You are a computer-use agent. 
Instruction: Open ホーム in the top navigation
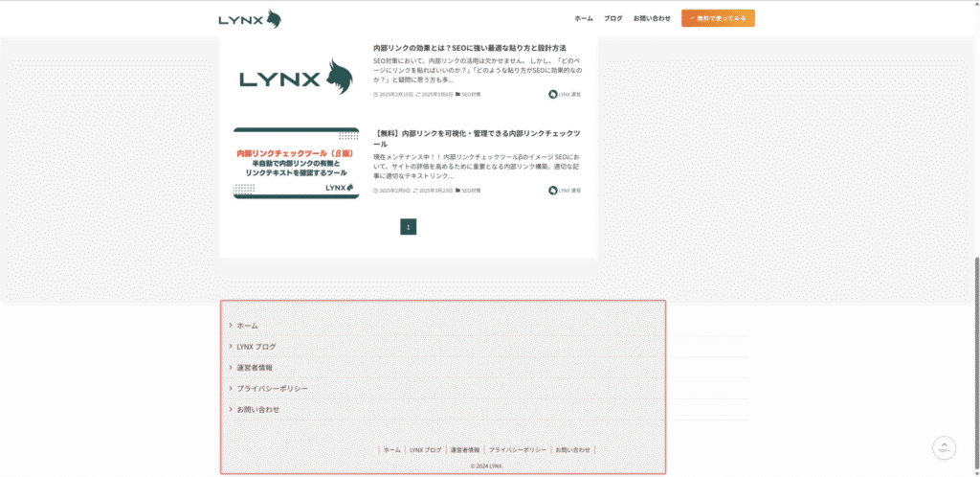(x=583, y=18)
